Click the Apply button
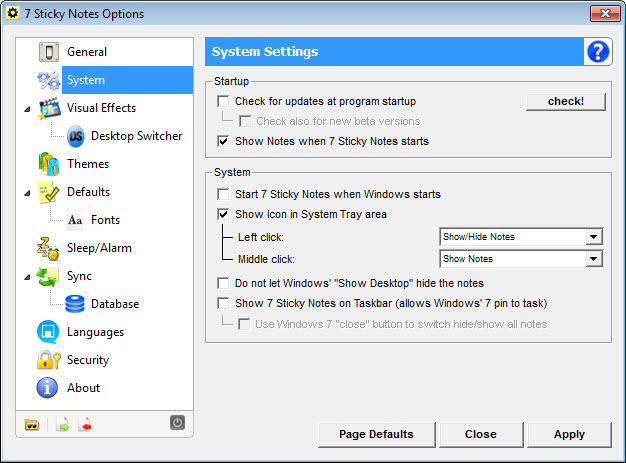The image size is (626, 463). tap(569, 434)
